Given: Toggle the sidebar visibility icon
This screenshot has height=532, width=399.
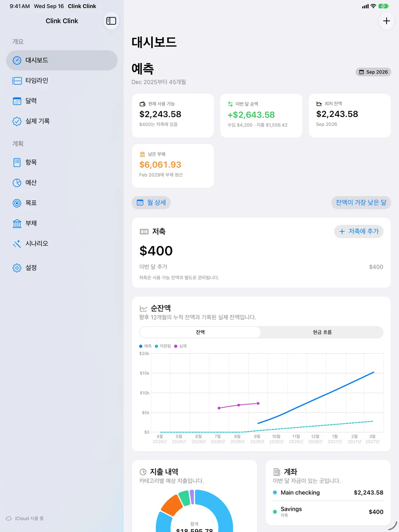Looking at the screenshot, I should pyautogui.click(x=111, y=21).
